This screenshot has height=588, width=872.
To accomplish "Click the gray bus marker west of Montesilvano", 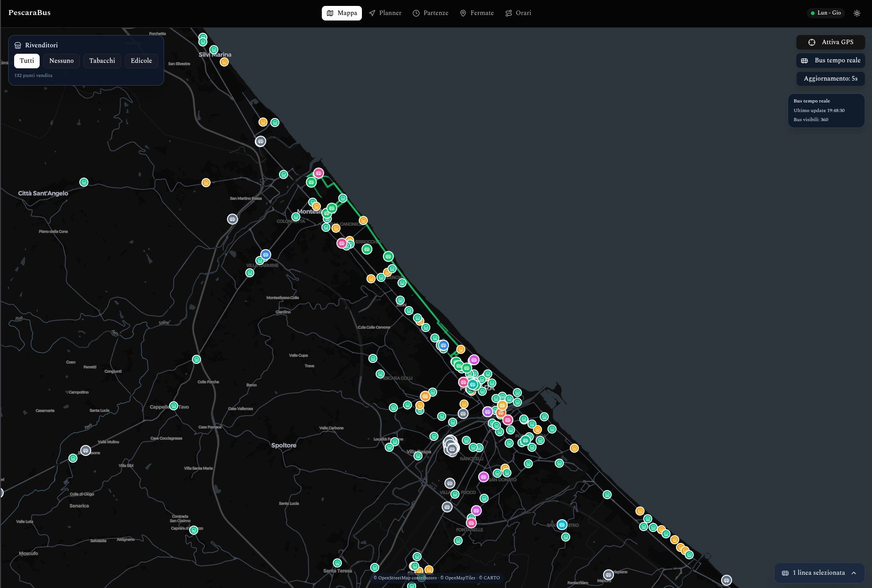I will (232, 219).
